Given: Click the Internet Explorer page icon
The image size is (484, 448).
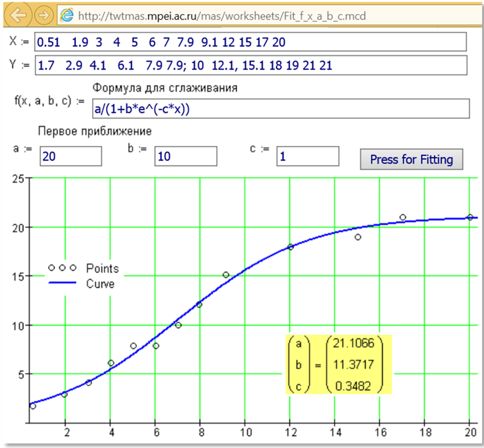Looking at the screenshot, I should point(67,15).
